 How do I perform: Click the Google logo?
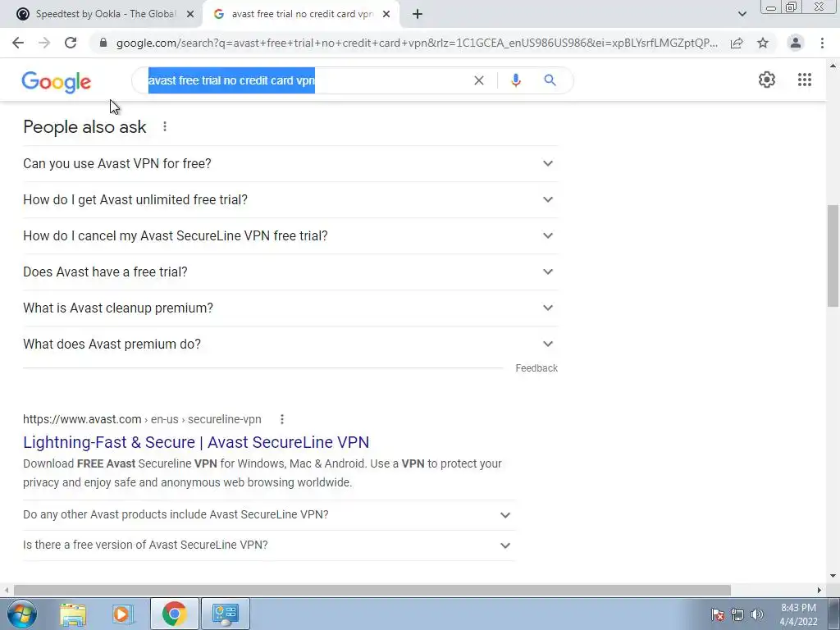(57, 81)
